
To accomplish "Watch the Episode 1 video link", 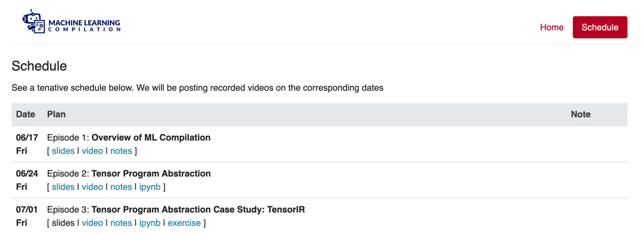I will coord(92,151).
